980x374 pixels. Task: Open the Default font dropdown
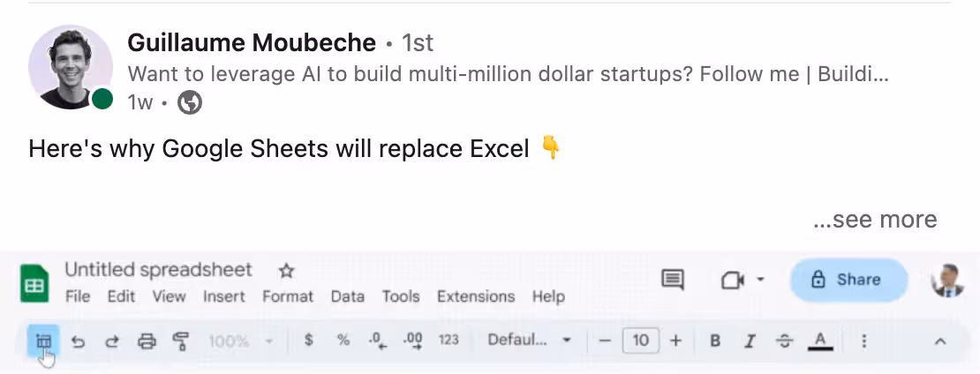pyautogui.click(x=530, y=340)
